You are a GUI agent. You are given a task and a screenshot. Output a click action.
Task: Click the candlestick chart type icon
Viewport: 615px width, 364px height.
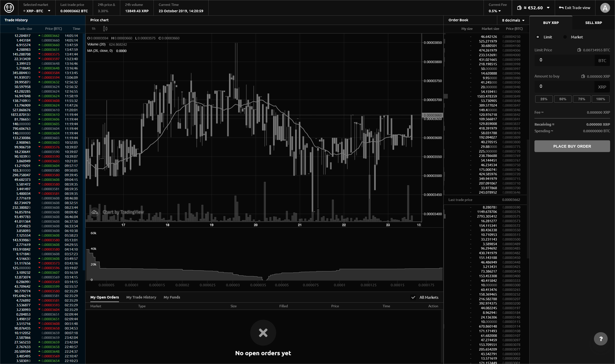pos(105,29)
